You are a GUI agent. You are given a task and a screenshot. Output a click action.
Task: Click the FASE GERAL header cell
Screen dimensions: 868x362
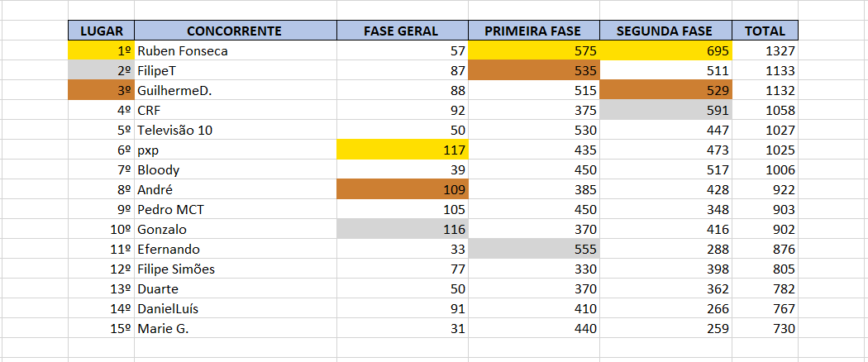403,31
